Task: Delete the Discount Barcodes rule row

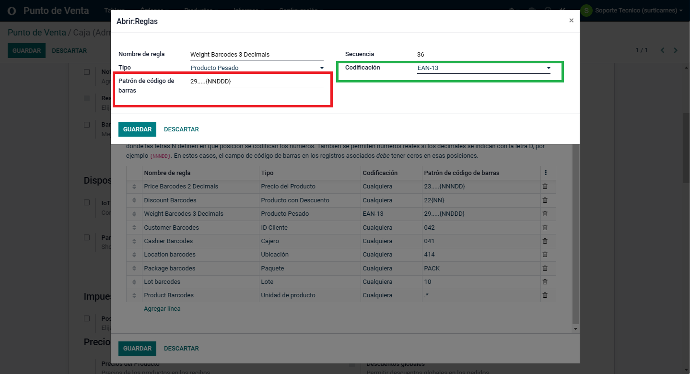Action: [x=545, y=200]
